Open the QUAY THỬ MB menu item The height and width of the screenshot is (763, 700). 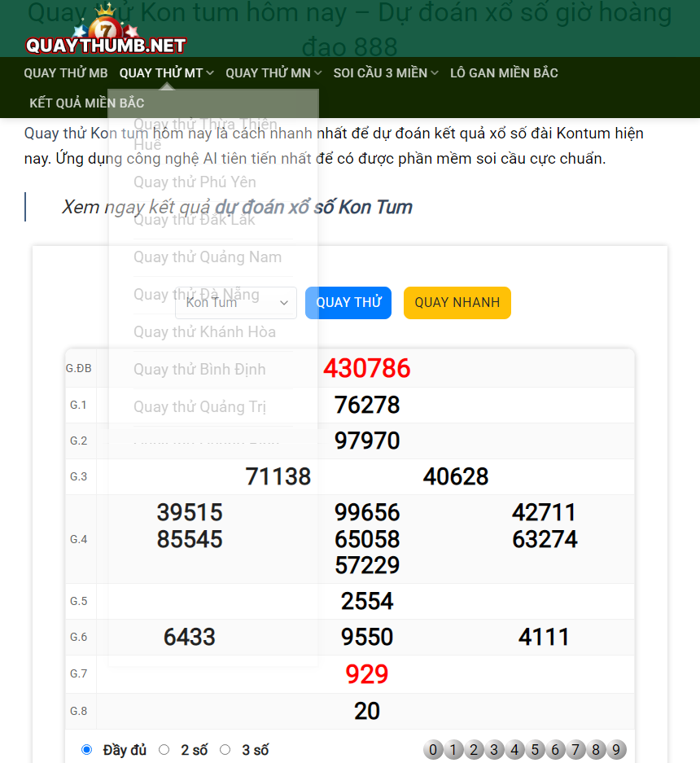(x=66, y=73)
